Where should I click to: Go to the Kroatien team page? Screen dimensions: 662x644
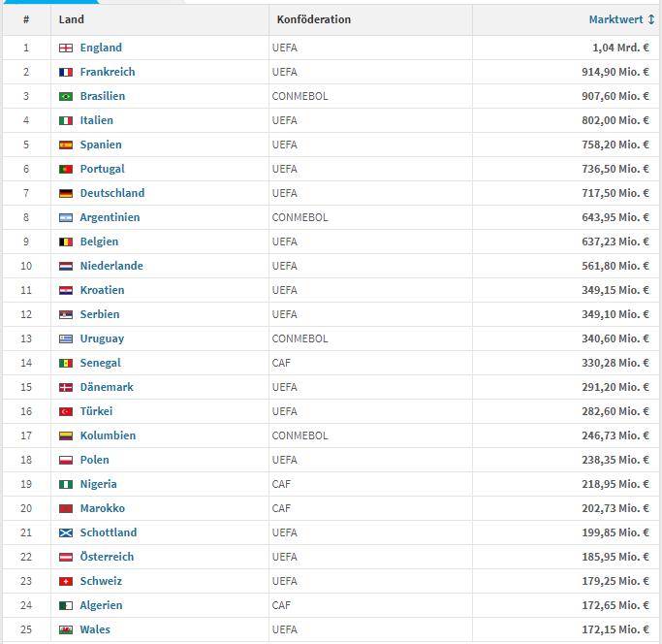(102, 290)
